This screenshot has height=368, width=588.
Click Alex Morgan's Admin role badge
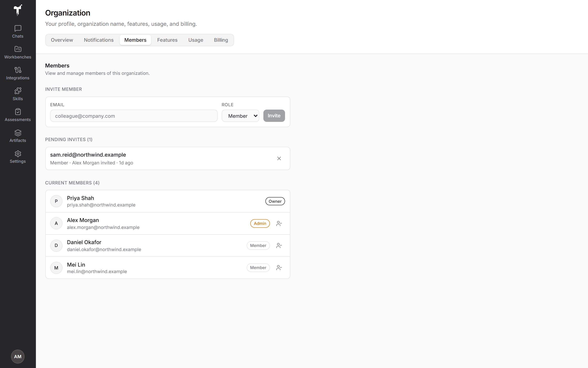pos(260,223)
